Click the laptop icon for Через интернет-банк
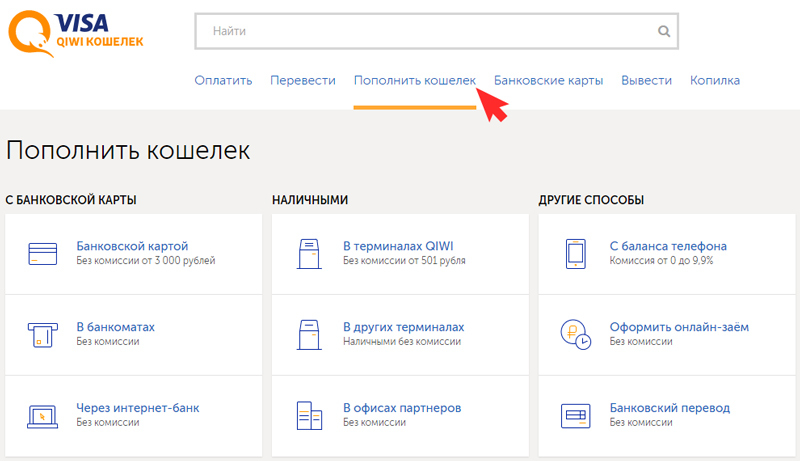The height and width of the screenshot is (461, 800). (x=42, y=415)
